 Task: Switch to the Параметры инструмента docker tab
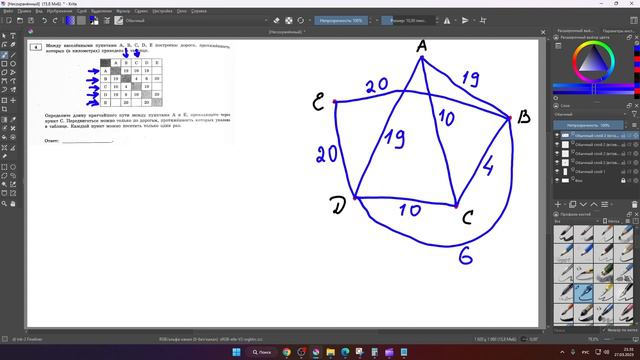[x=618, y=31]
